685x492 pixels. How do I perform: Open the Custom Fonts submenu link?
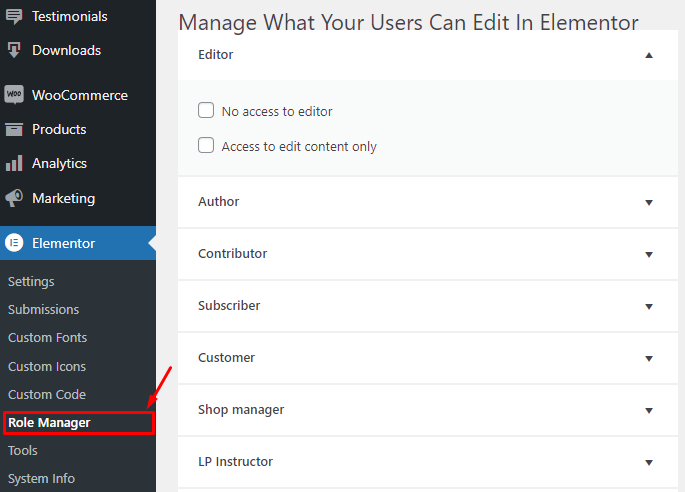pyautogui.click(x=47, y=337)
